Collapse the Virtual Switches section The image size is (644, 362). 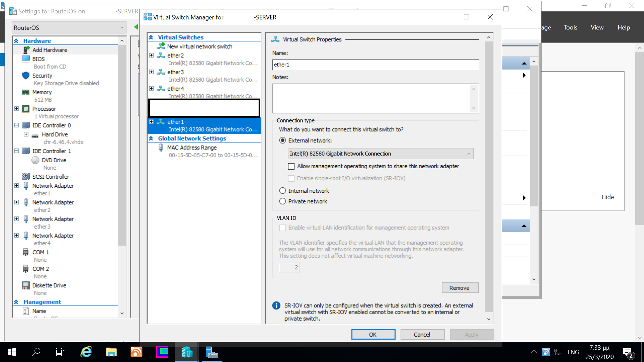coord(151,37)
